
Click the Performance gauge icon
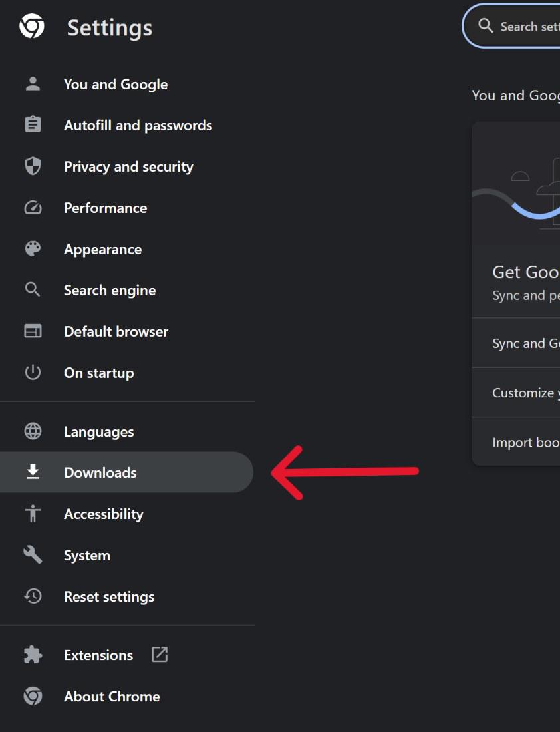33,208
